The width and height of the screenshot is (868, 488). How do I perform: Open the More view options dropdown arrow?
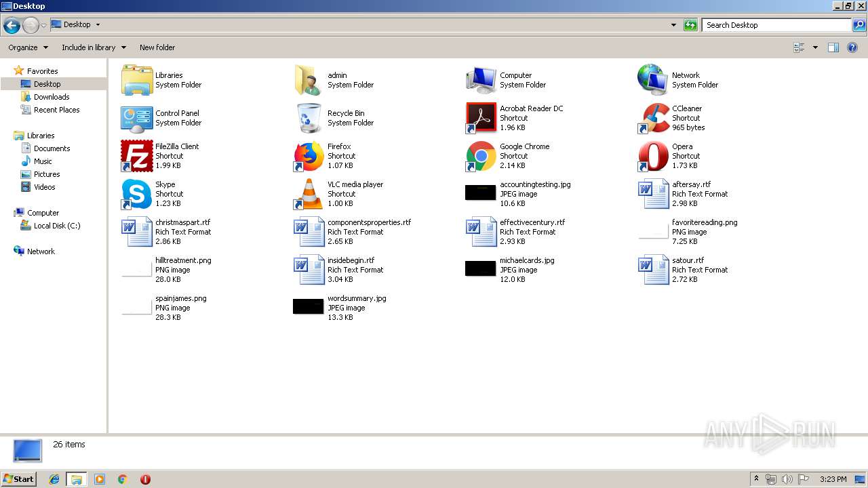(815, 47)
